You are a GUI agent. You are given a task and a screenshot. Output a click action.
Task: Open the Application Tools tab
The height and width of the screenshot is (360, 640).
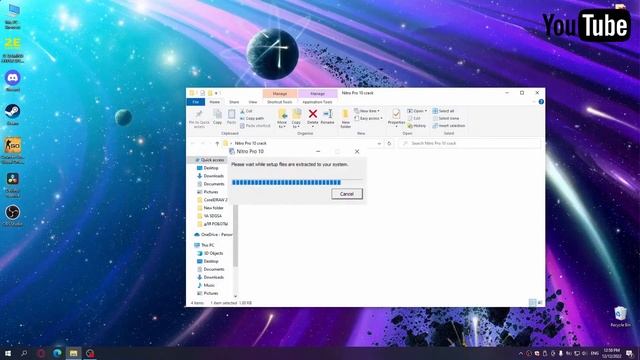point(317,102)
